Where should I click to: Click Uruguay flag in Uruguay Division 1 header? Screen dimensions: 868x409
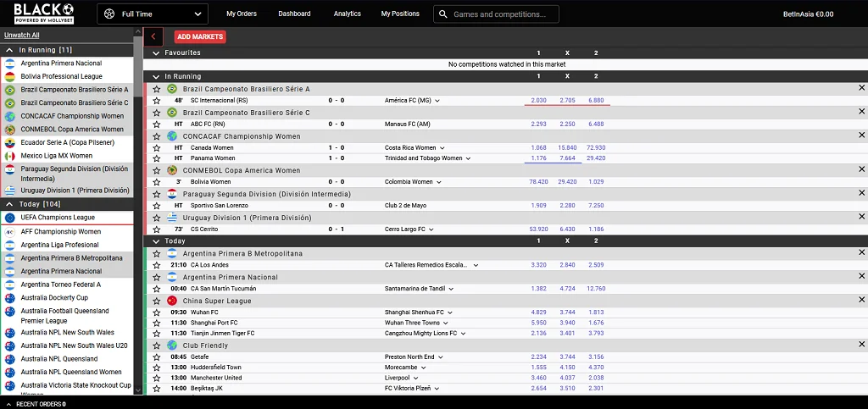pos(172,218)
